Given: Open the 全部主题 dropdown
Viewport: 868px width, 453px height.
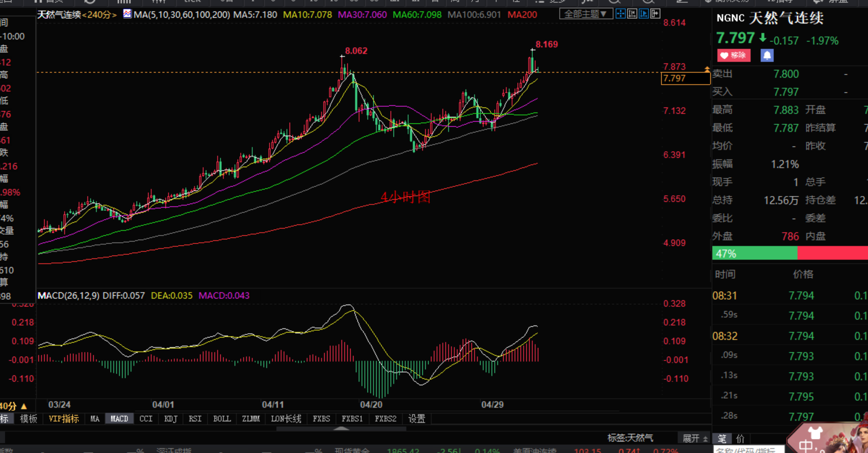Looking at the screenshot, I should click(x=586, y=14).
